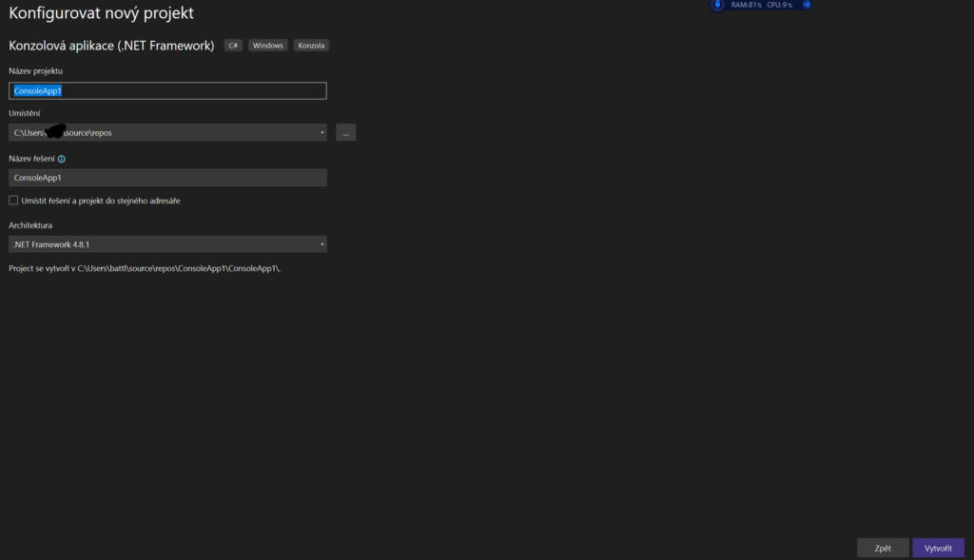Viewport: 974px width, 560px height.
Task: Expand the Umístění location dropdown arrow
Action: (x=322, y=133)
